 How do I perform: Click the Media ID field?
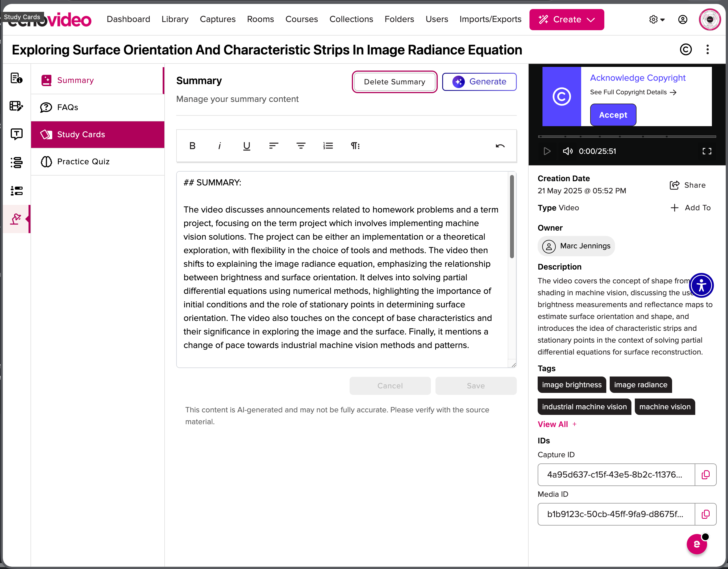click(x=616, y=514)
